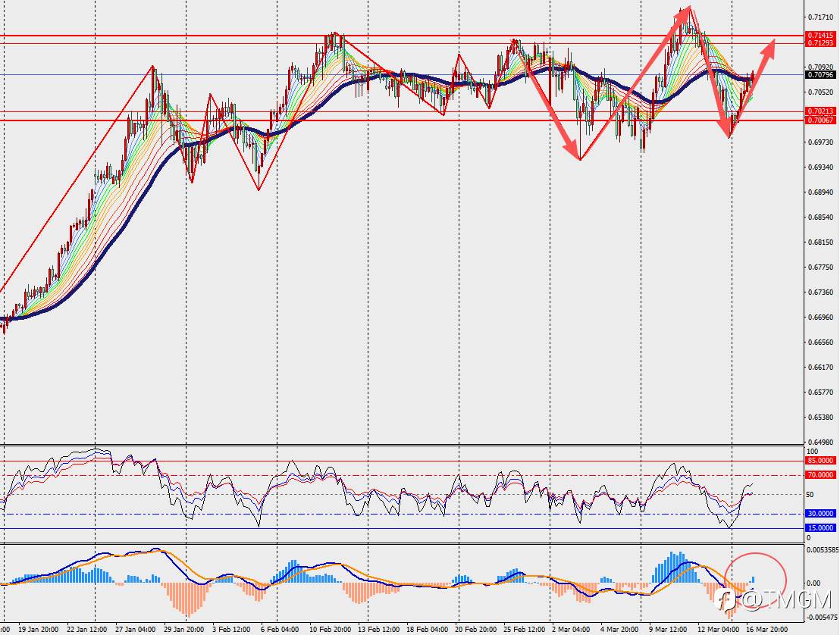
Task: Select the current price label 0.70796
Action: [x=820, y=75]
